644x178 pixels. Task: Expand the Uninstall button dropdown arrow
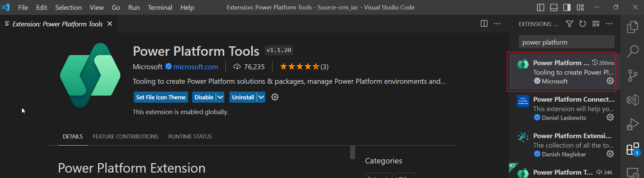[261, 97]
